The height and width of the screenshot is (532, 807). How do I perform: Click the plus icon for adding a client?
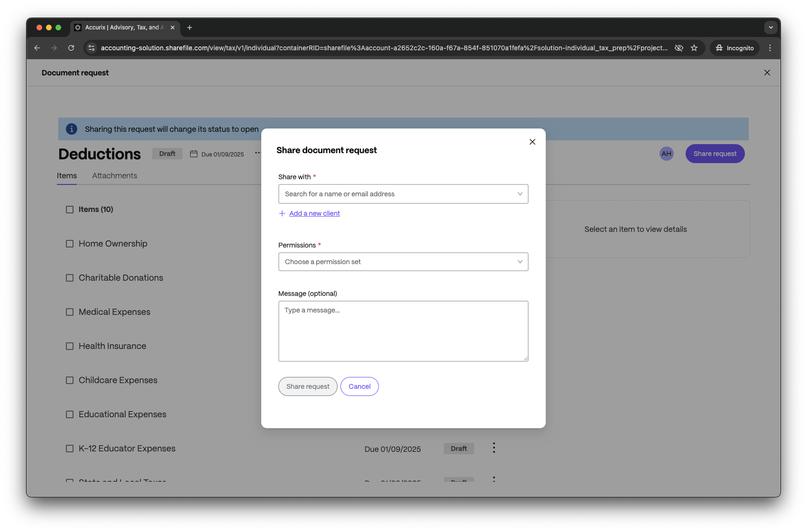(x=282, y=213)
